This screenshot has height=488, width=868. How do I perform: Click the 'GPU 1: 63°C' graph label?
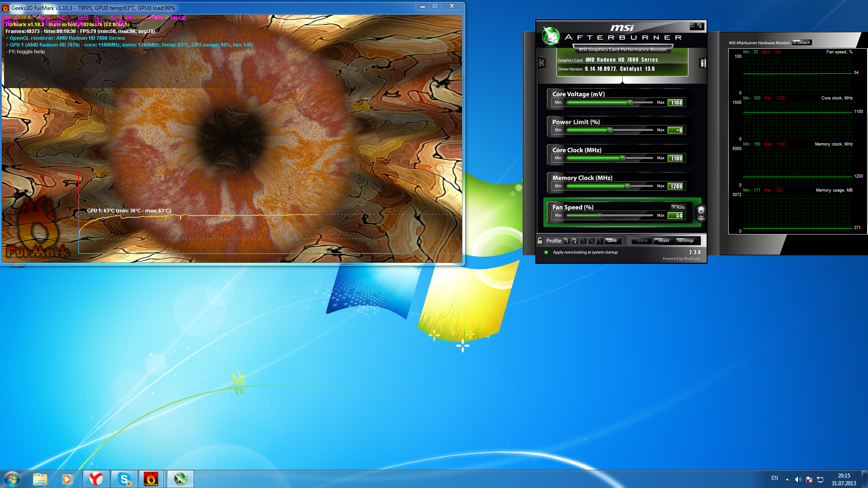[129, 211]
